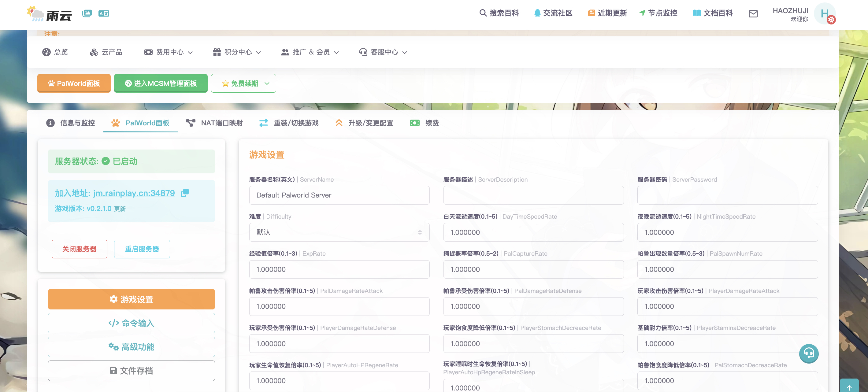
Task: Click 关闭服务器 button
Action: [x=80, y=249]
